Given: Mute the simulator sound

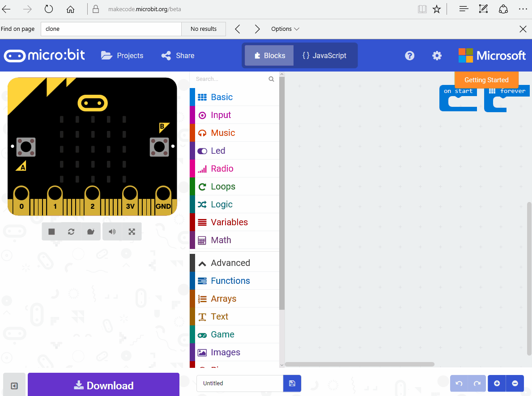Looking at the screenshot, I should pos(112,232).
